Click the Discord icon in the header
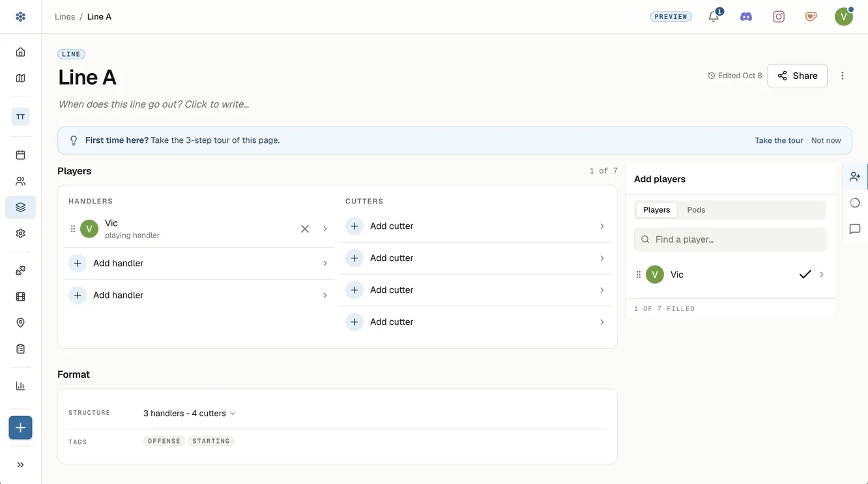This screenshot has height=484, width=868. point(746,17)
